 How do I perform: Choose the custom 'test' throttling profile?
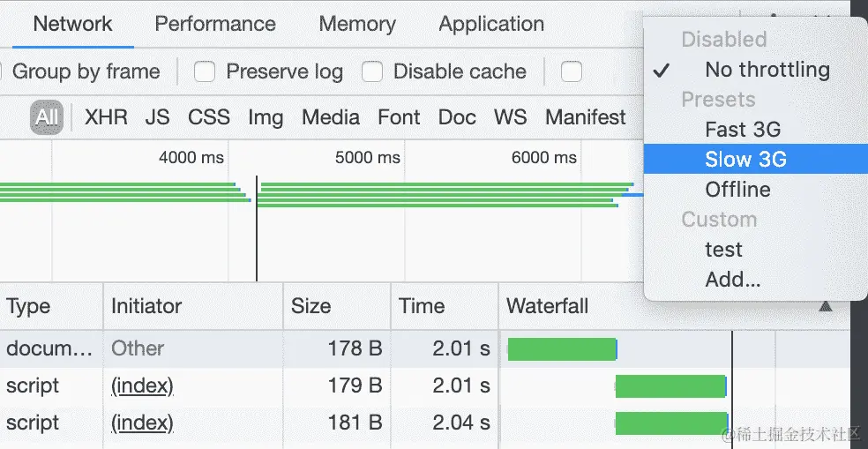(x=723, y=250)
